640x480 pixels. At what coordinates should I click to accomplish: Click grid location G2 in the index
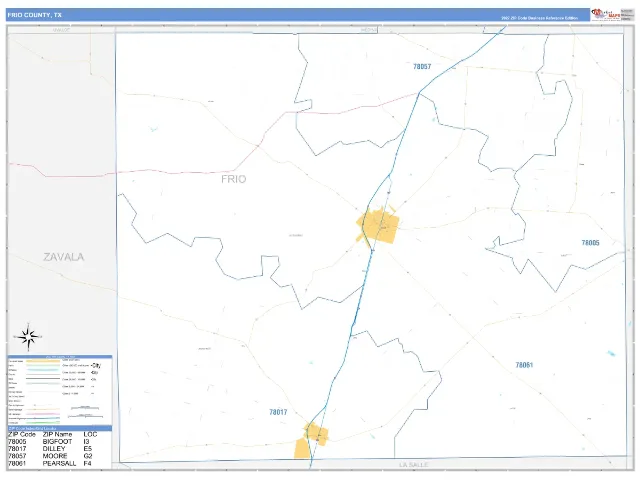pos(88,456)
